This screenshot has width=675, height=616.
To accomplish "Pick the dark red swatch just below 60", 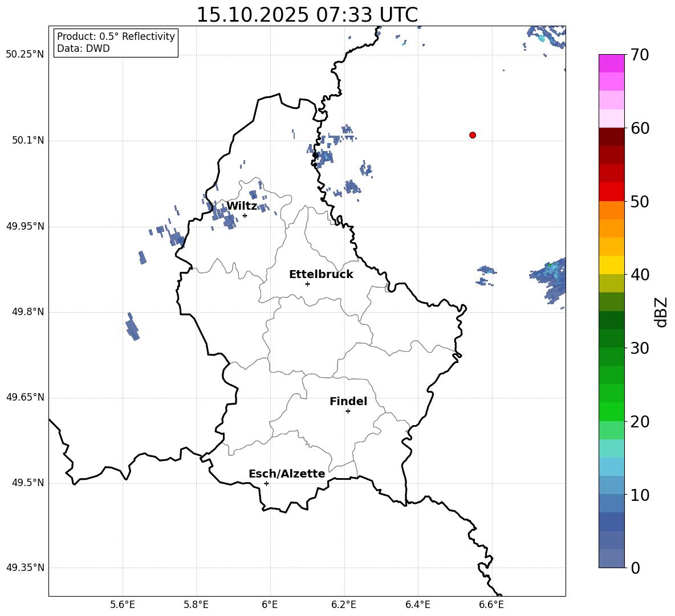I will (611, 137).
